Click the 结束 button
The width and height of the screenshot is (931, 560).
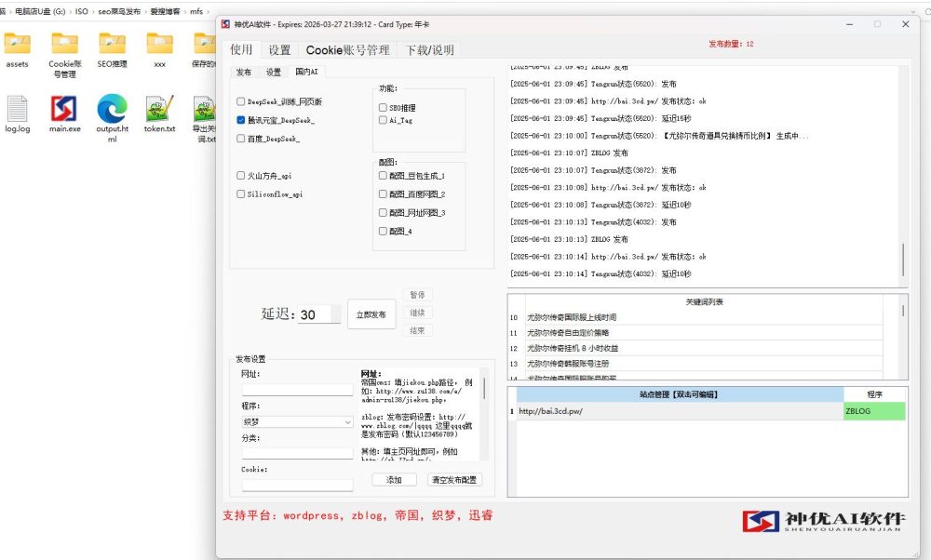tap(417, 330)
